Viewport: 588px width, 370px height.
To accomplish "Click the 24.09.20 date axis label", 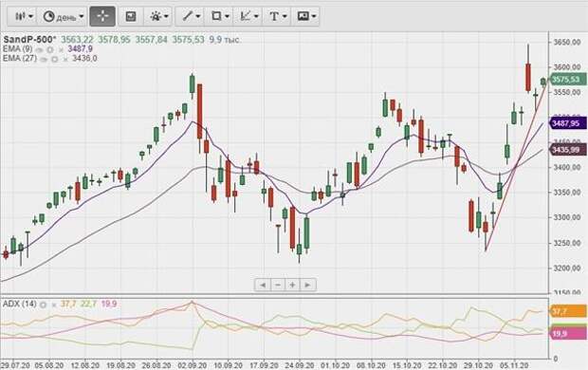I will pos(300,365).
